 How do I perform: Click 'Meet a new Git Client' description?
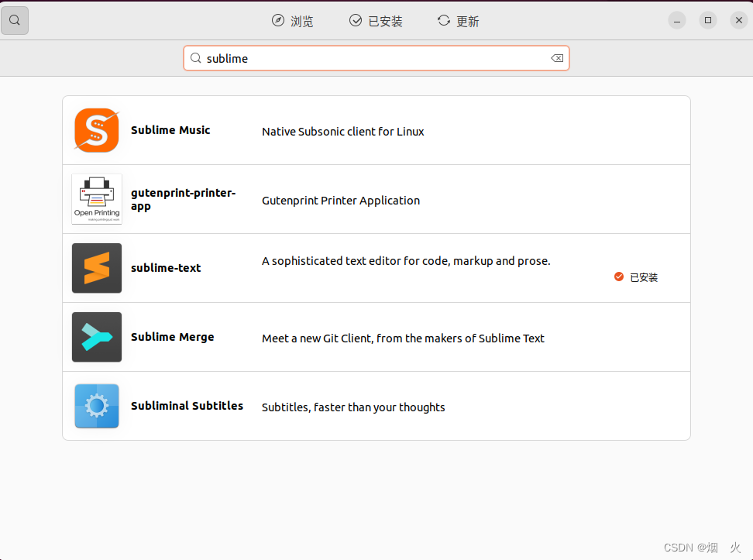tap(403, 338)
